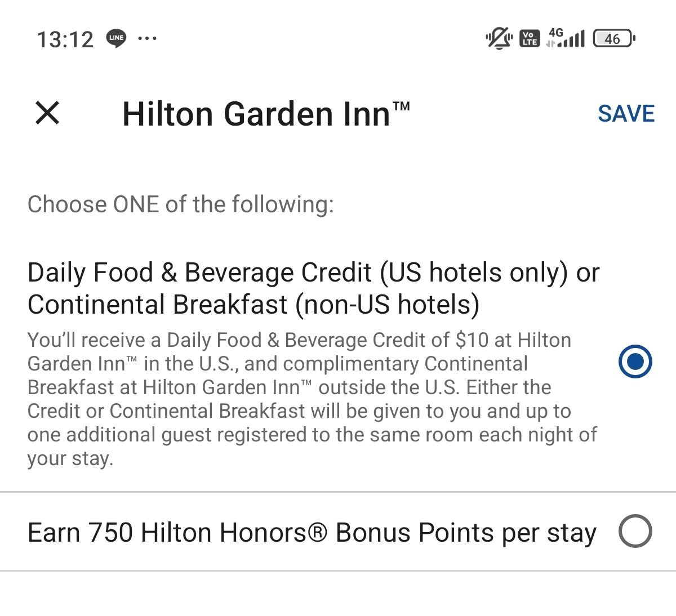
Task: Tap the empty area below the bonus points option
Action: point(338,594)
